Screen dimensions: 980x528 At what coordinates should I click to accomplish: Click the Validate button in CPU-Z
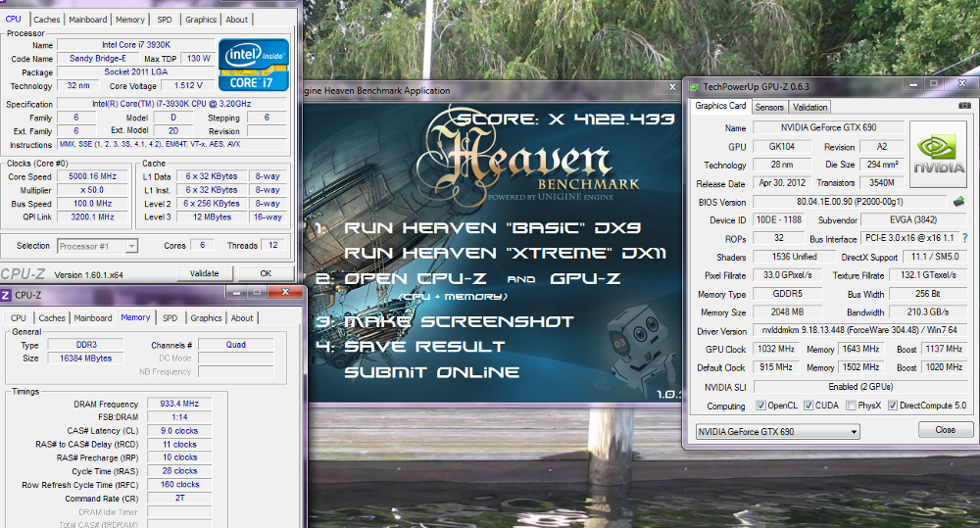coord(205,273)
